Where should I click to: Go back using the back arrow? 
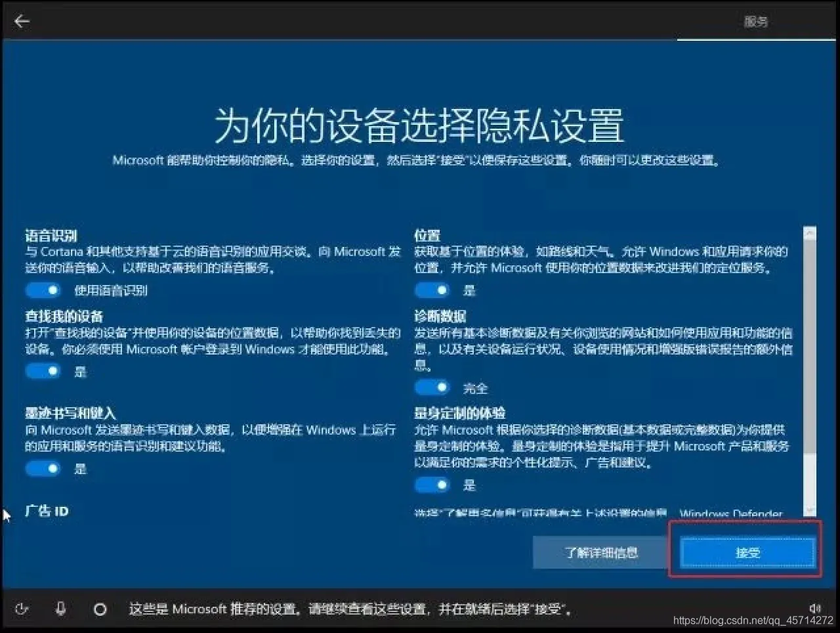click(x=22, y=21)
